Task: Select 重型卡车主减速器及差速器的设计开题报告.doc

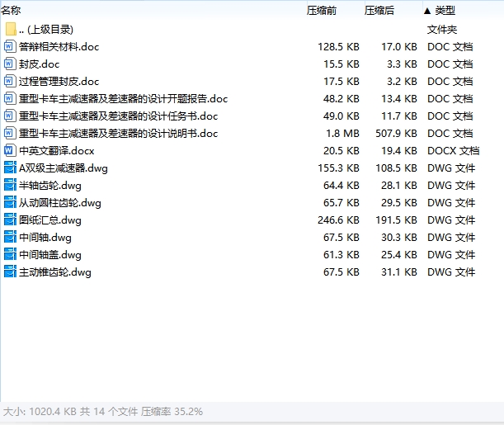Action: point(123,99)
